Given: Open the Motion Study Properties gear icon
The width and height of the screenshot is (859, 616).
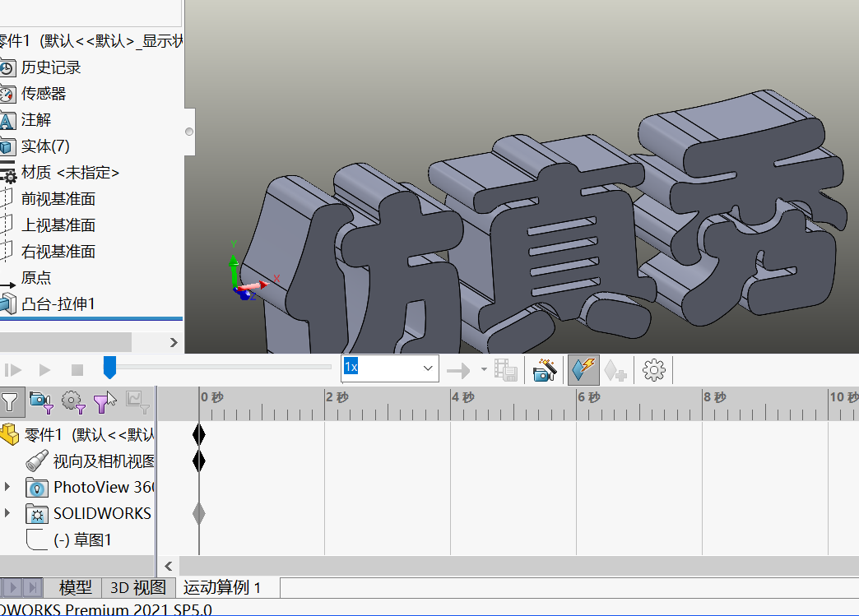Looking at the screenshot, I should pos(653,369).
